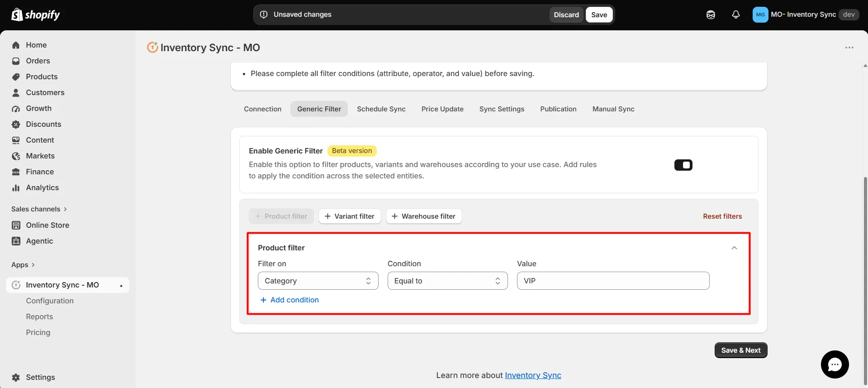The height and width of the screenshot is (388, 868).
Task: Expand the Apps section
Action: 23,264
